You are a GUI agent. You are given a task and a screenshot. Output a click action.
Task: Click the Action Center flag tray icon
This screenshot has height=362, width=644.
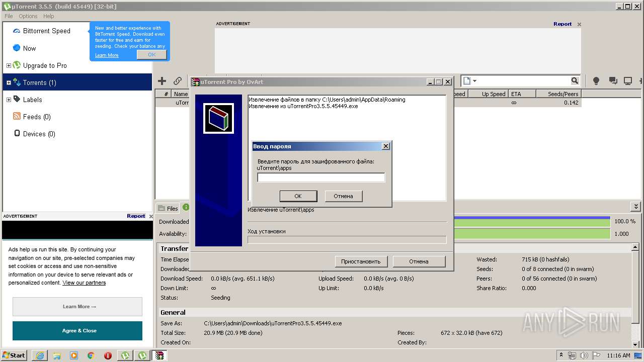(x=596, y=355)
